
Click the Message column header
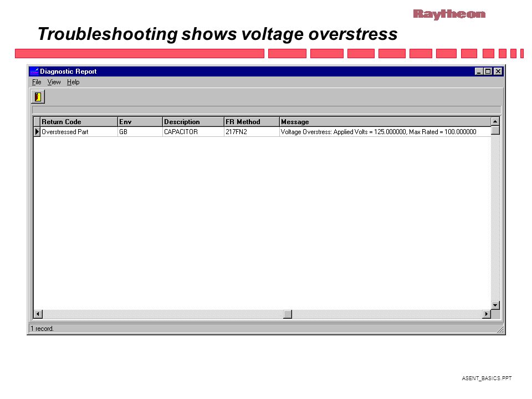385,122
